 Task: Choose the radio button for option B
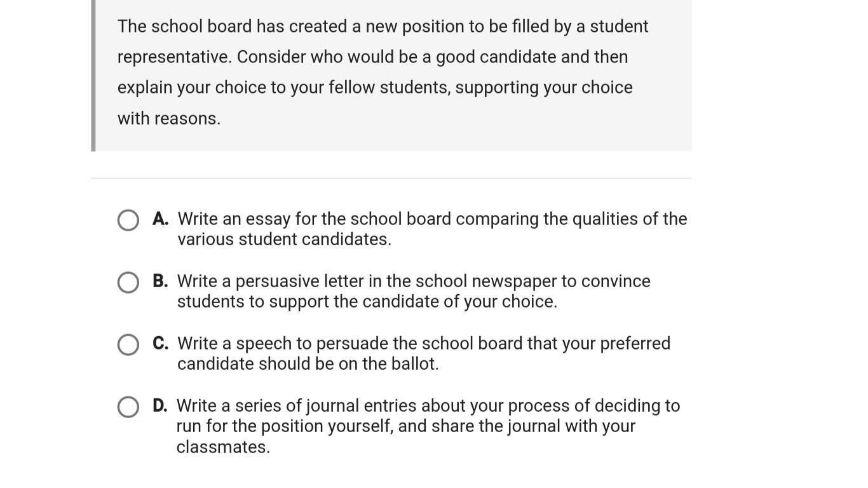pos(128,283)
